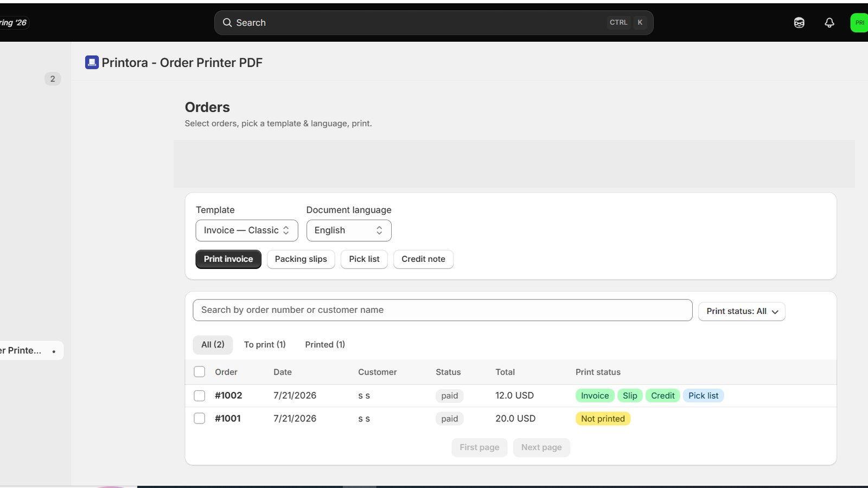
Task: Check the box for order #1001
Action: (x=200, y=419)
